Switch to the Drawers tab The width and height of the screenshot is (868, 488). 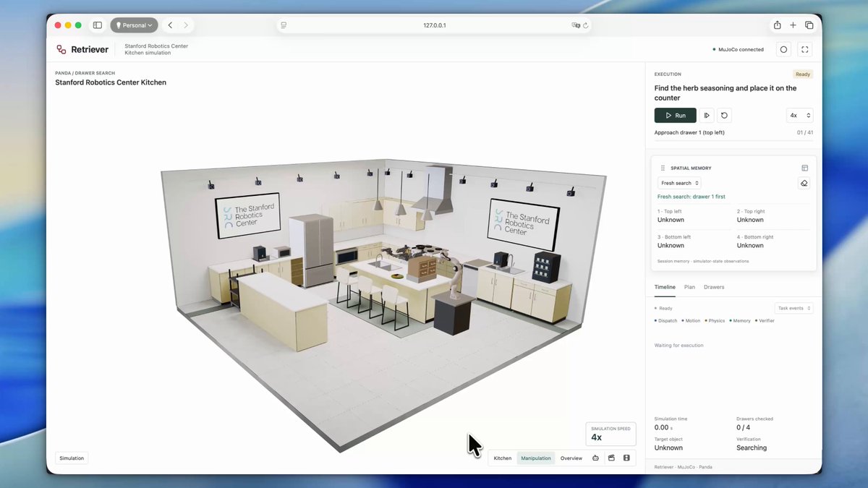[x=714, y=287]
